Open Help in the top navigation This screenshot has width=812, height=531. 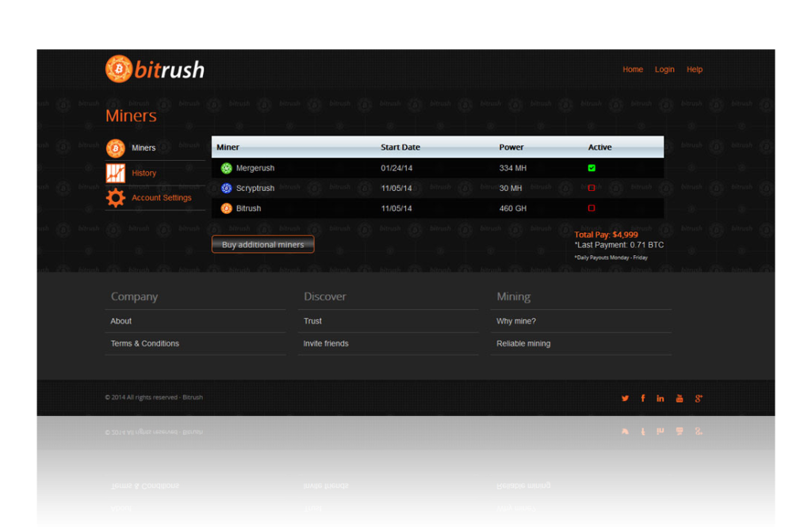[695, 70]
